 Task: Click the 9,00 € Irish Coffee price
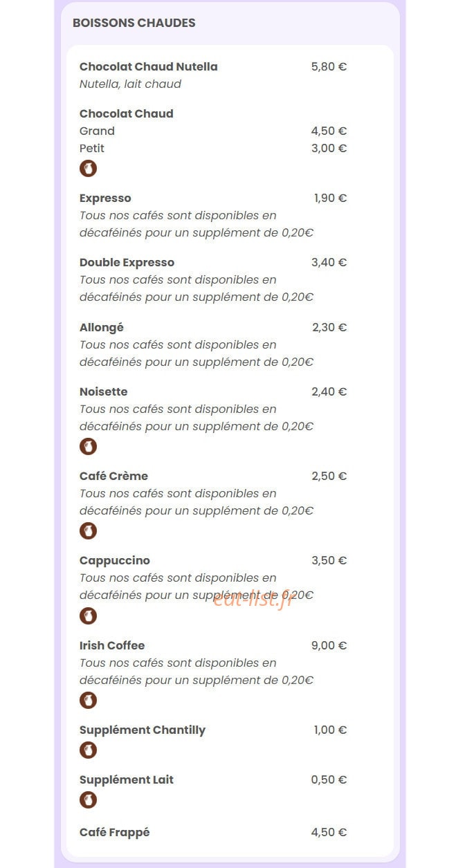tap(329, 645)
